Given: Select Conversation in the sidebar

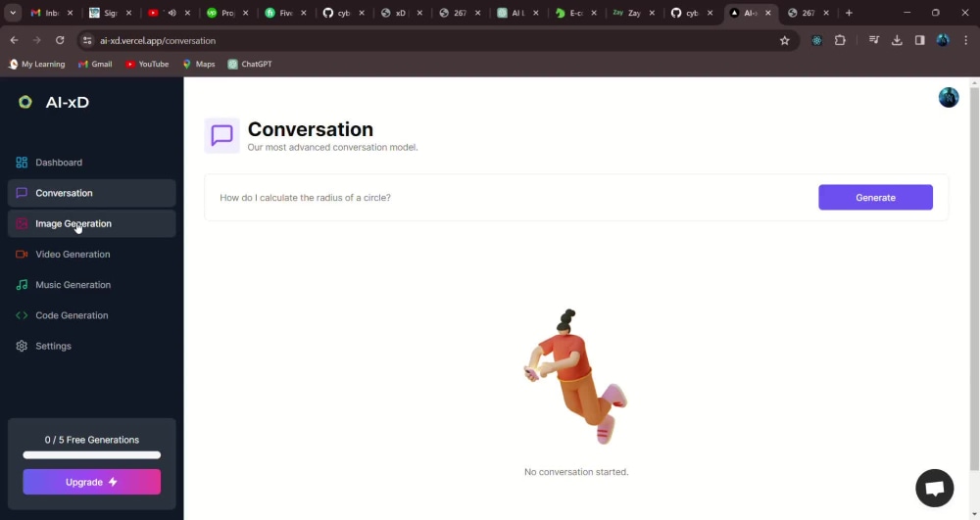Looking at the screenshot, I should [91, 193].
